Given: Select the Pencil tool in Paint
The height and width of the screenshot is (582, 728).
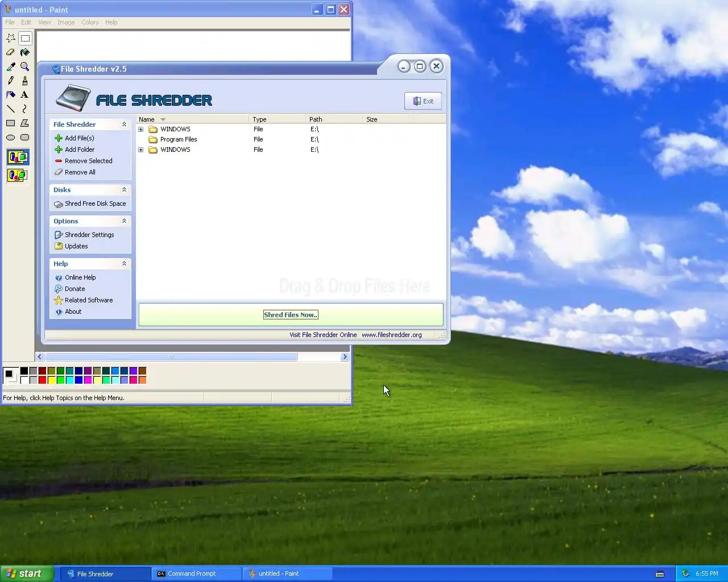Looking at the screenshot, I should [x=11, y=81].
